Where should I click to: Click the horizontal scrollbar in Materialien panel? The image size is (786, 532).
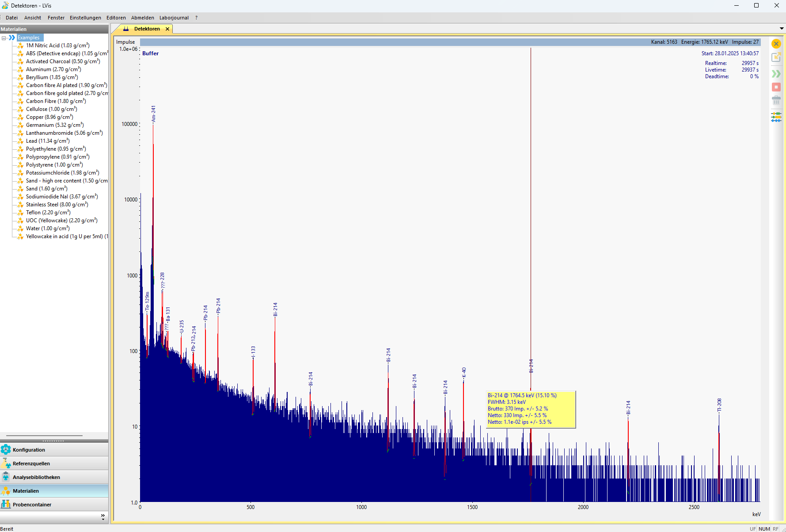[x=44, y=436]
